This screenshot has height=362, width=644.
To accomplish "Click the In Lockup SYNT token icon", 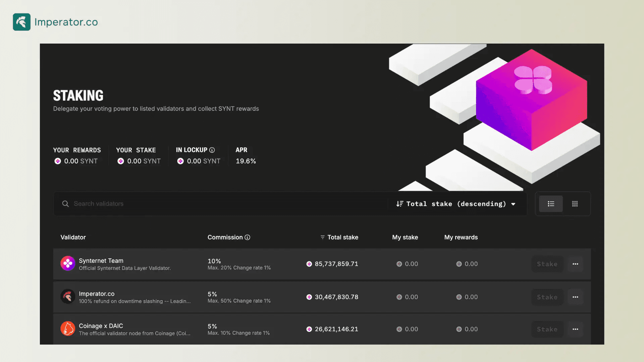I will tap(180, 161).
